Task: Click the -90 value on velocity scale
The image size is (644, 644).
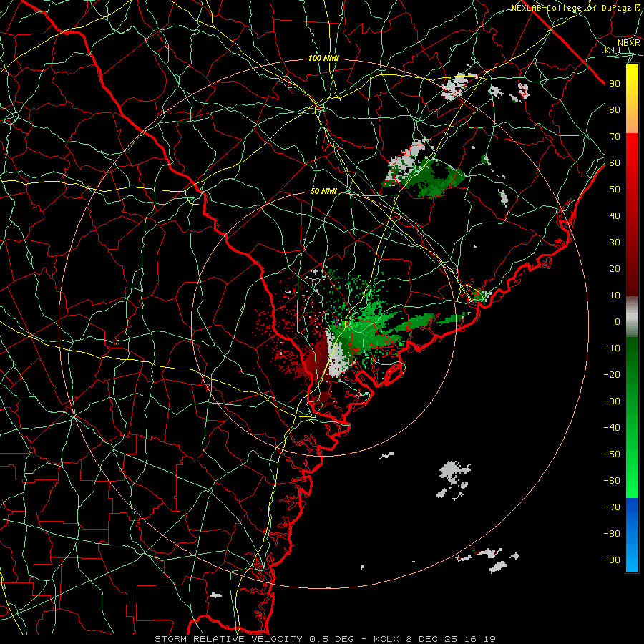Action: coord(612,560)
